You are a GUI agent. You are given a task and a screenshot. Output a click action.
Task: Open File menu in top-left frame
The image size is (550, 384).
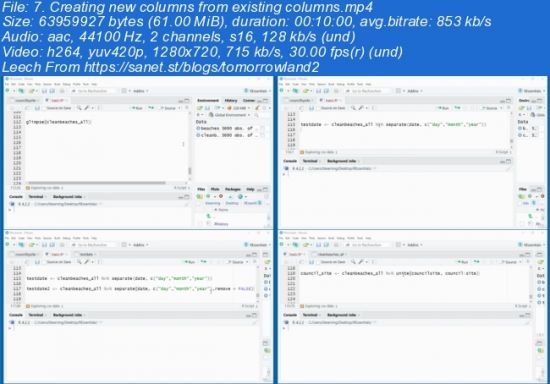click(7, 85)
